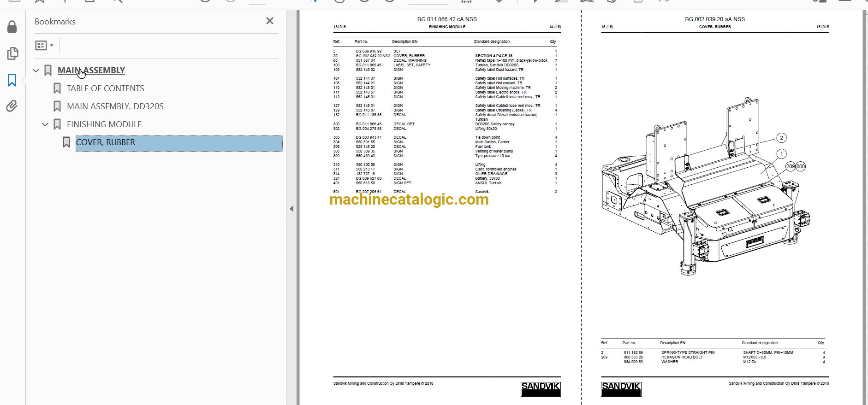Click the italic part number BG 002 039 20 NSS
Screen dimensions: 868x405
pos(373,56)
